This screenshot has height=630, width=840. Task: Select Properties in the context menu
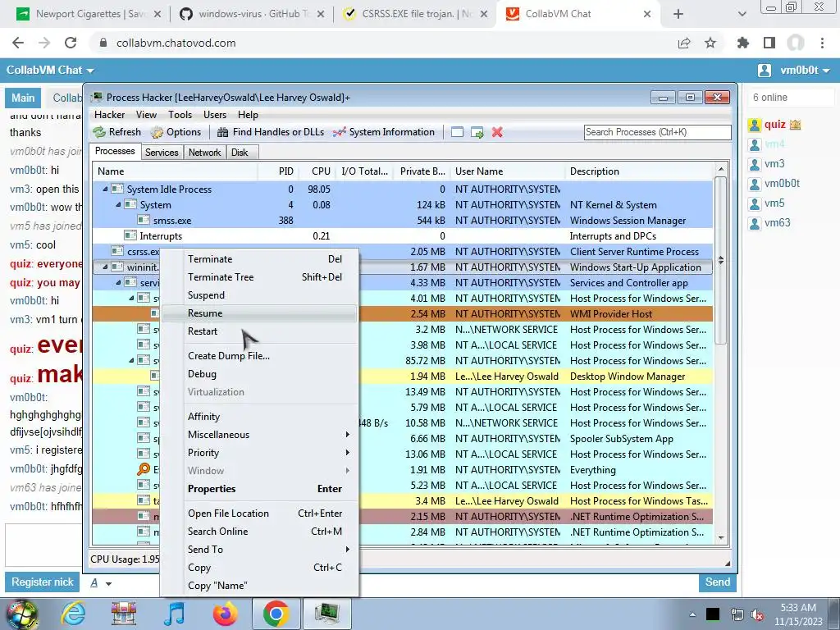click(259, 489)
